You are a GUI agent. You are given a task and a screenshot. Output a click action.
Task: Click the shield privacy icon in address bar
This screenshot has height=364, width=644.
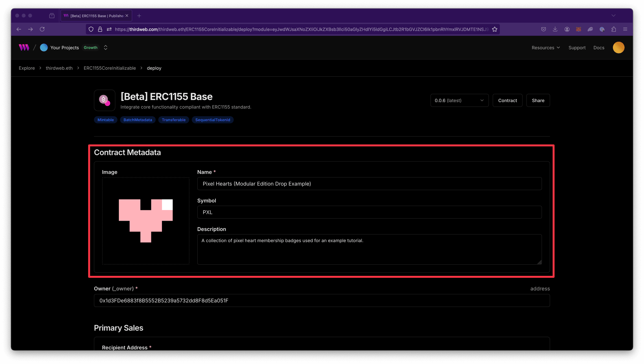[x=91, y=29]
